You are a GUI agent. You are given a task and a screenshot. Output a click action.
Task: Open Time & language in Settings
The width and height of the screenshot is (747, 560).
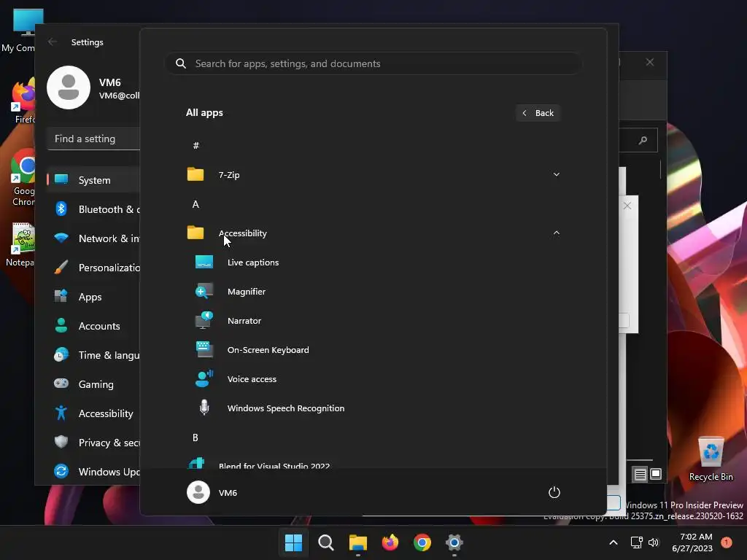pyautogui.click(x=94, y=355)
